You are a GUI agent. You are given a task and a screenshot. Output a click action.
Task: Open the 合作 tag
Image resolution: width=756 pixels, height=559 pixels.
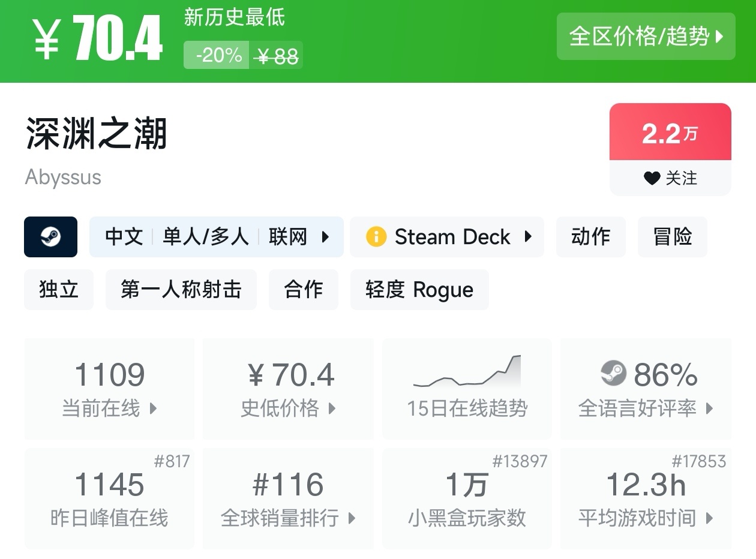(303, 290)
